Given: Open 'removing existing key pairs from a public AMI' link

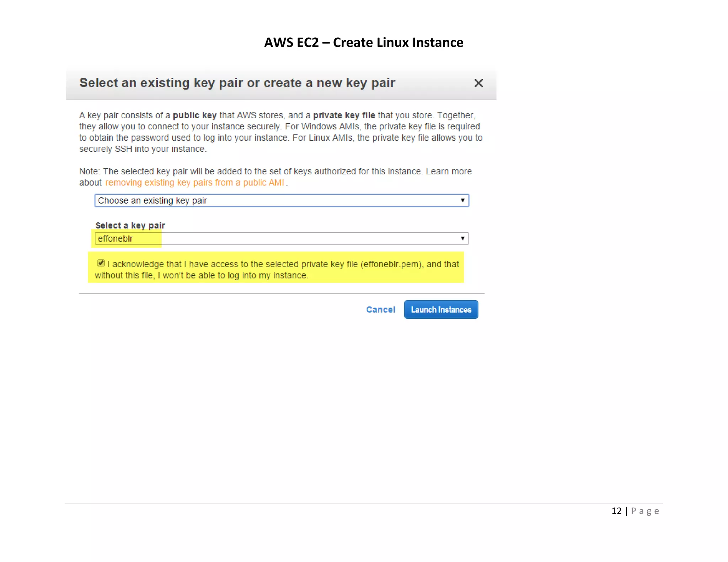Looking at the screenshot, I should pos(194,183).
